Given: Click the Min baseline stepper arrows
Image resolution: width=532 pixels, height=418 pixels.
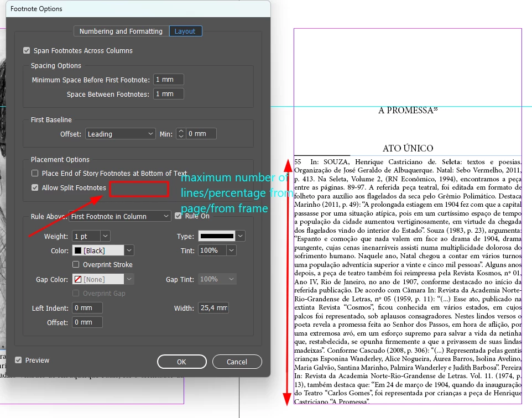Looking at the screenshot, I should (x=181, y=134).
